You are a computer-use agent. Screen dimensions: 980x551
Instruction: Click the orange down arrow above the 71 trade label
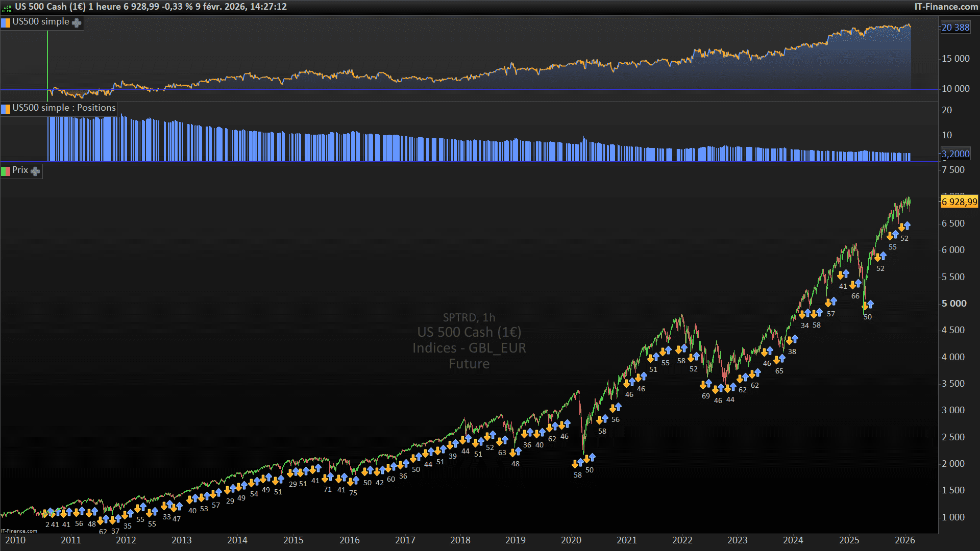pyautogui.click(x=325, y=479)
